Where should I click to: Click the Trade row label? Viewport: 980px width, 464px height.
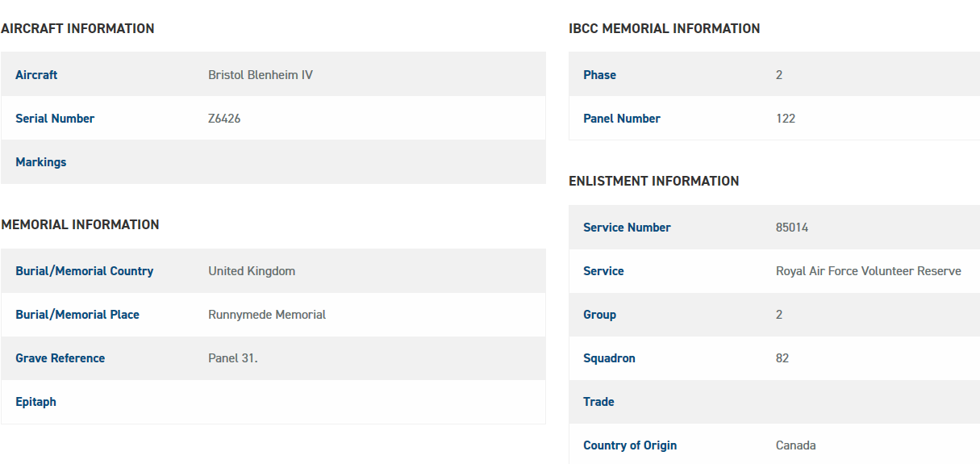click(598, 402)
